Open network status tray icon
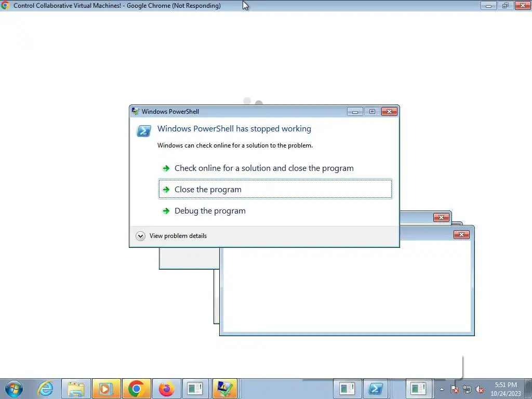This screenshot has height=399, width=532. 467,390
